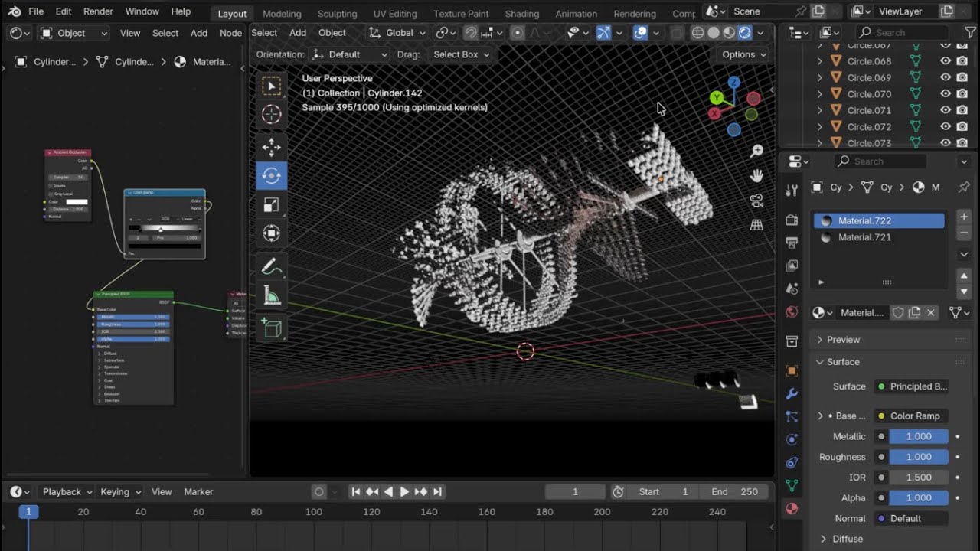Screen dimensions: 980x551
Task: Open the Select Box drag dropdown
Action: 462,54
